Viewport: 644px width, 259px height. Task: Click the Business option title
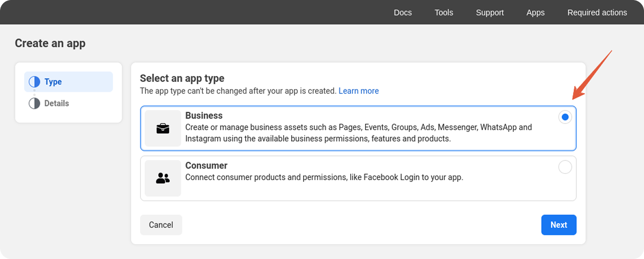pos(204,116)
